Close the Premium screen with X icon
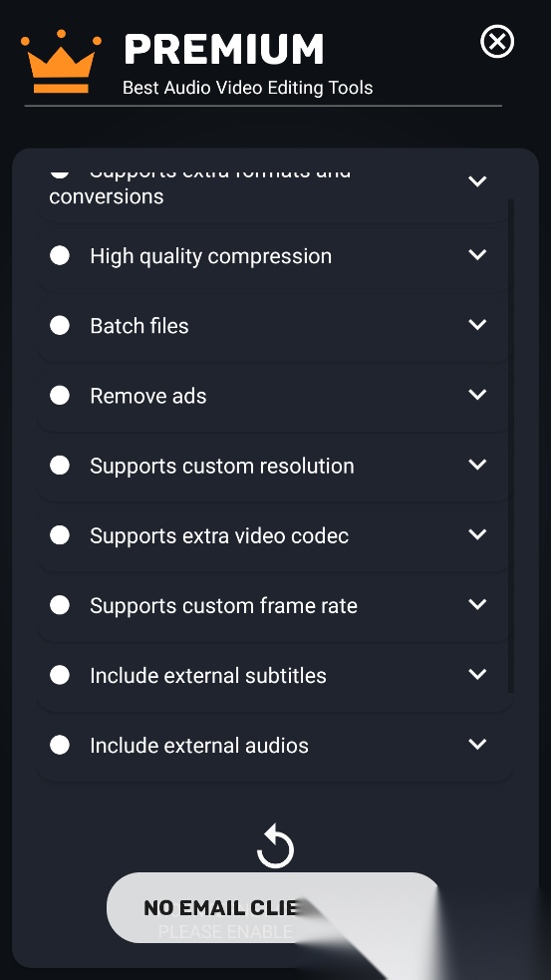Screen dimensions: 551x980 pyautogui.click(x=497, y=42)
